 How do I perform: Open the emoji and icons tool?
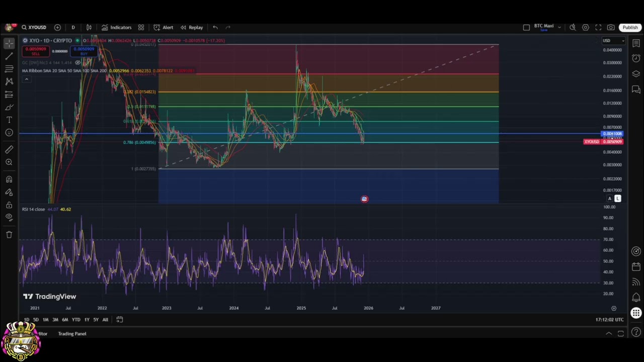[x=9, y=132]
